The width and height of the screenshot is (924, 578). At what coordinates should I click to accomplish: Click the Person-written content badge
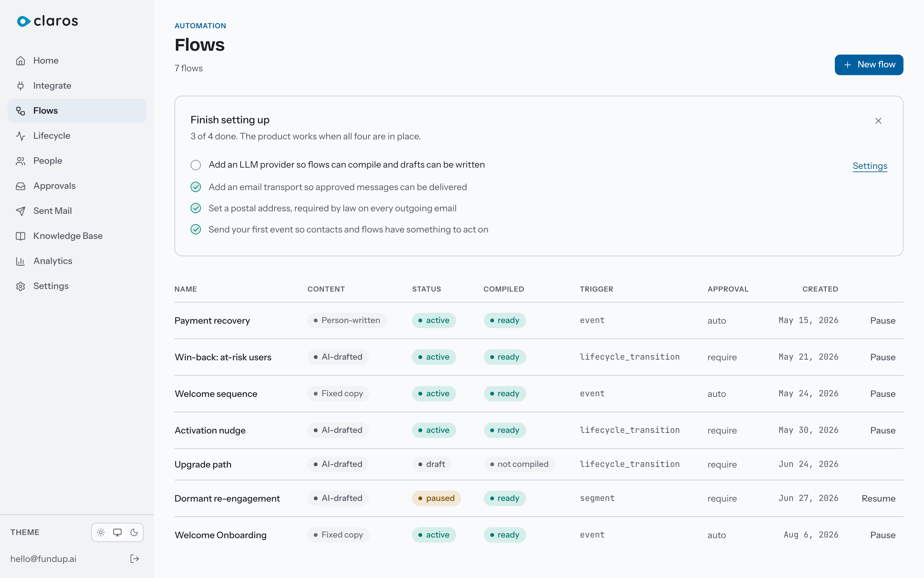point(347,320)
